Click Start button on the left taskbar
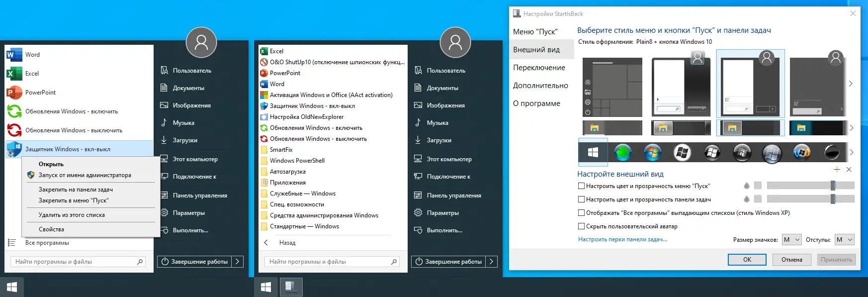 [x=12, y=287]
